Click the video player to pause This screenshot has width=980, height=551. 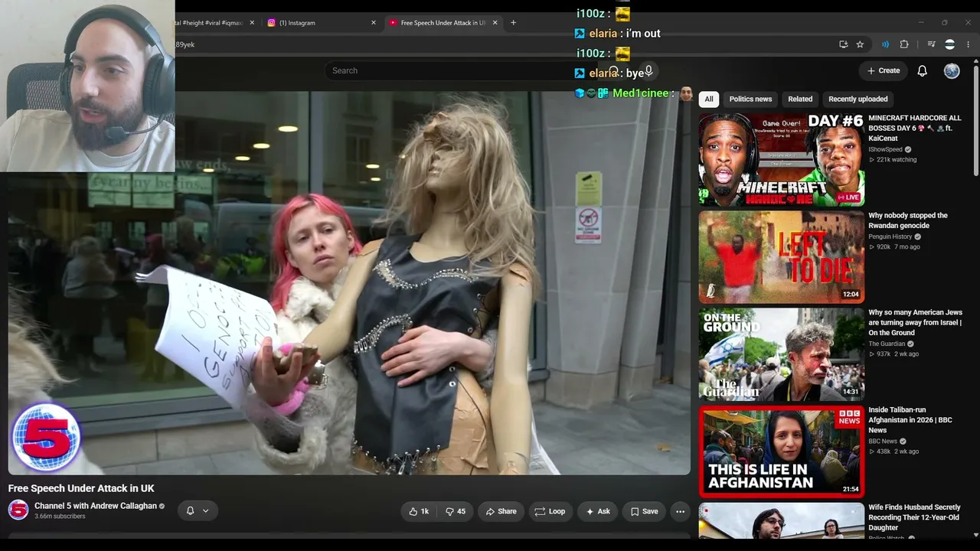pos(349,283)
